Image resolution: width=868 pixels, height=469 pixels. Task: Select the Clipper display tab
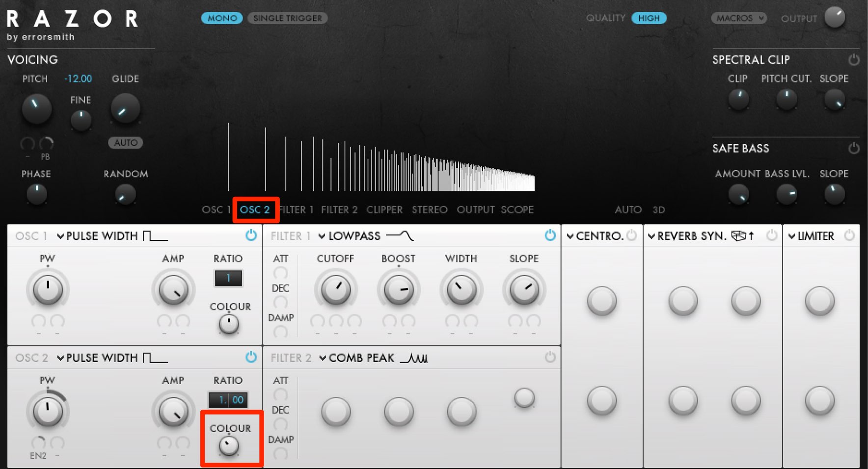(384, 209)
